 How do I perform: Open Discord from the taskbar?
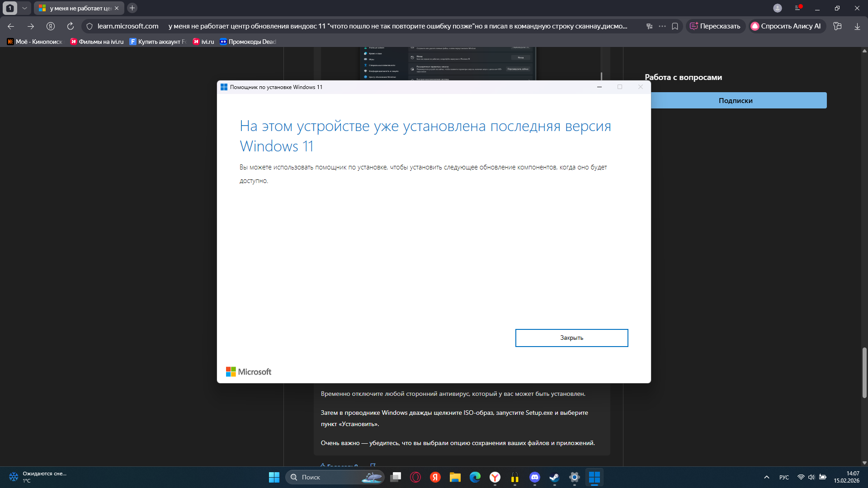tap(535, 477)
